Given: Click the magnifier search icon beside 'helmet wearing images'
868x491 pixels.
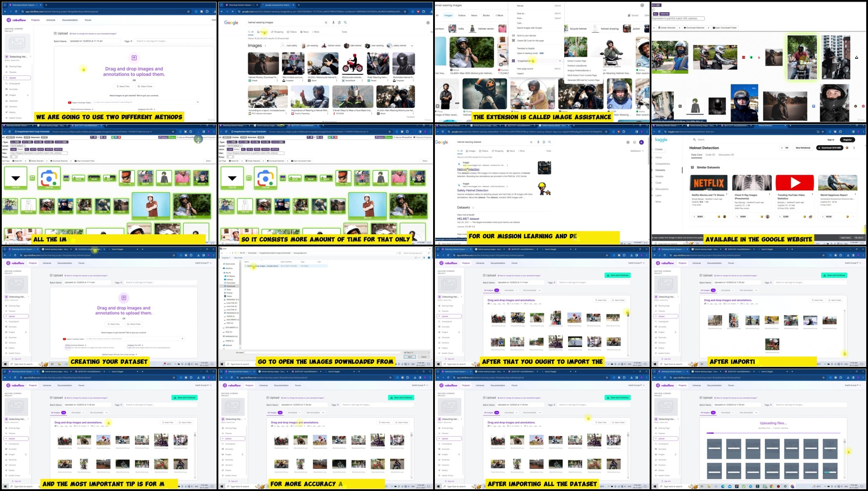Looking at the screenshot, I should pyautogui.click(x=345, y=23).
